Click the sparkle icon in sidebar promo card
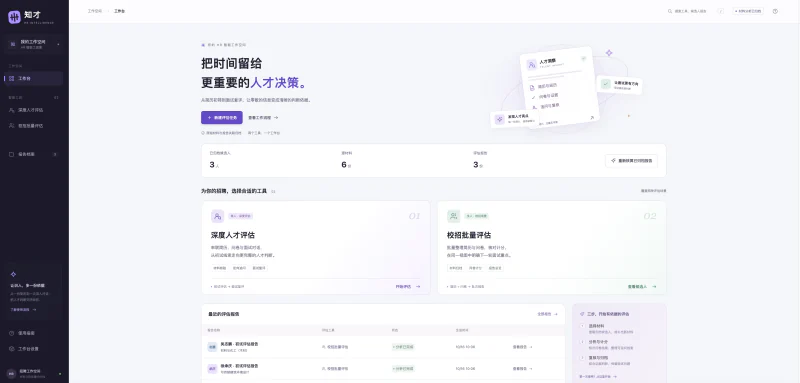 13,274
